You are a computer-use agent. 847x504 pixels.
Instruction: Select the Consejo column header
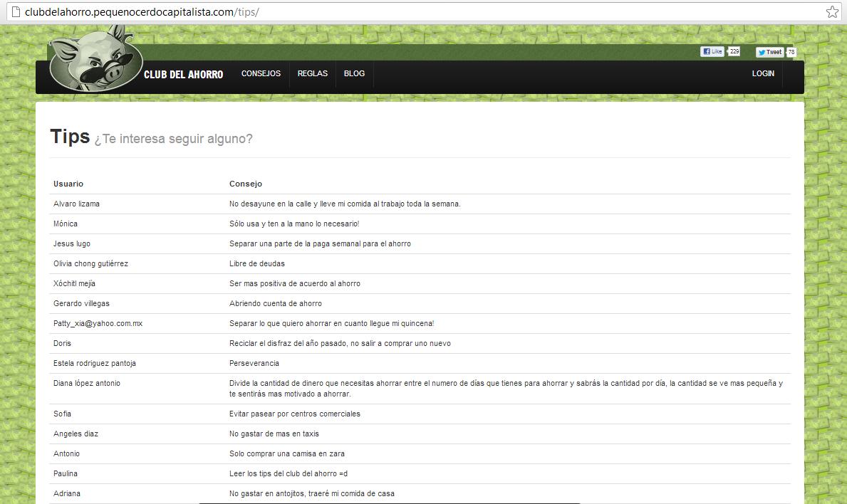coord(246,184)
